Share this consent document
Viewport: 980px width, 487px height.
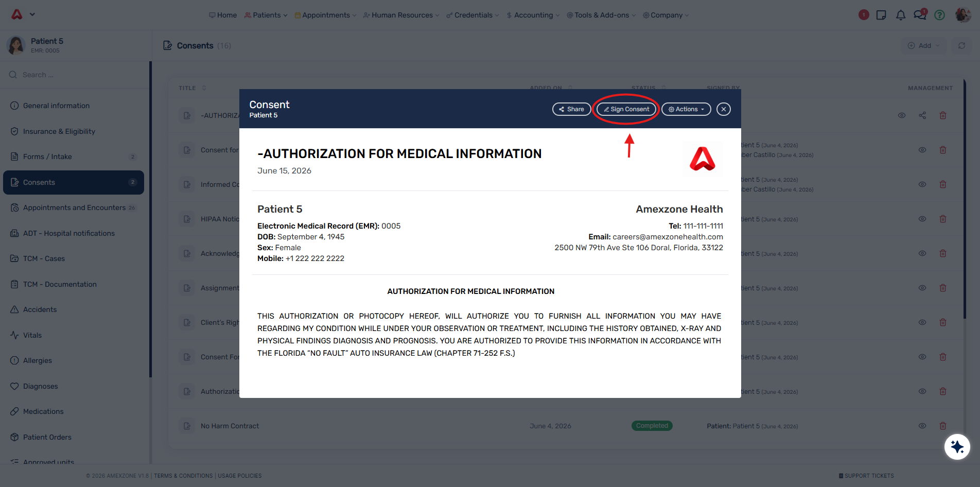tap(571, 109)
